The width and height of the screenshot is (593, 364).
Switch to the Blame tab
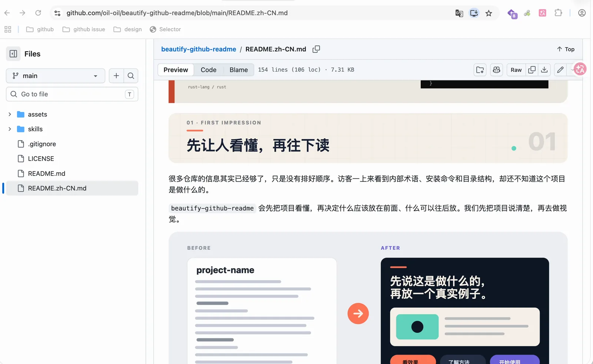tap(239, 70)
